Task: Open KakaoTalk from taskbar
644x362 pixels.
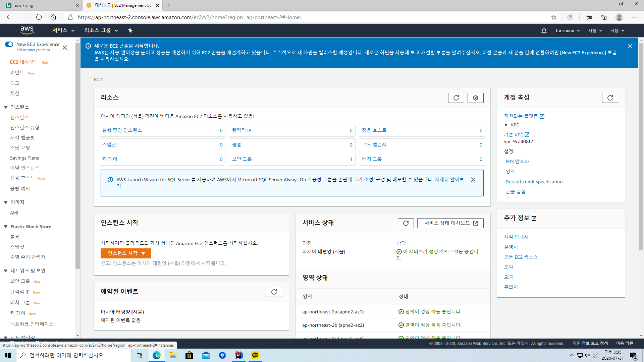Action: pos(255,355)
